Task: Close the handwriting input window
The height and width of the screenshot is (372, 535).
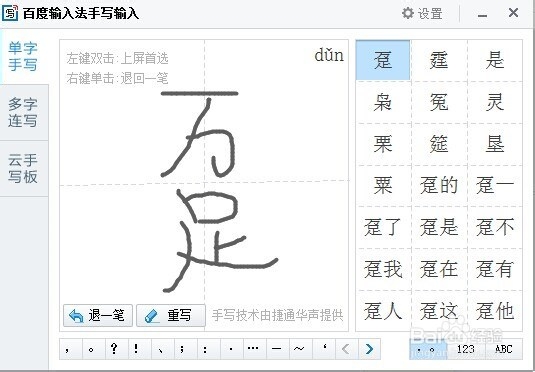Action: 513,13
